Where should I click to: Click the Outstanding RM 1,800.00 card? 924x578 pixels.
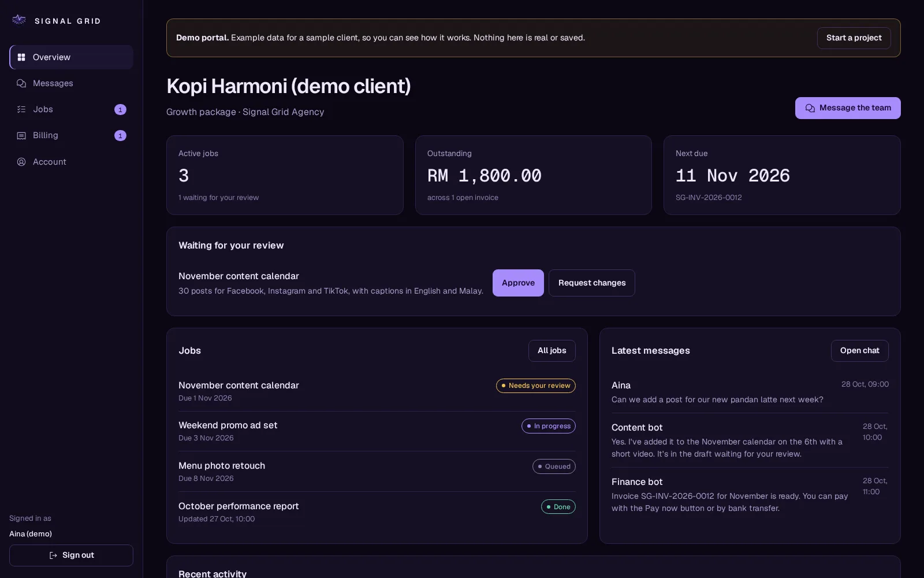pos(534,175)
